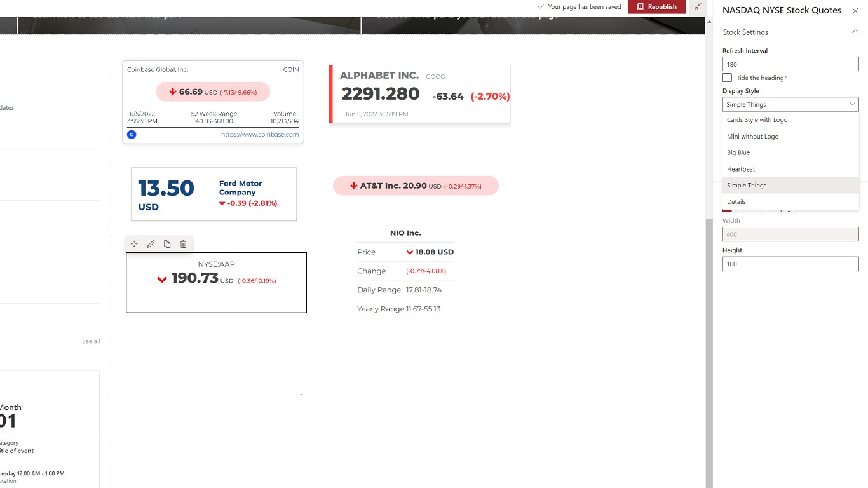Screen dimensions: 868x488
Task: Toggle the partially hidden red resize checkbox
Action: point(727,209)
